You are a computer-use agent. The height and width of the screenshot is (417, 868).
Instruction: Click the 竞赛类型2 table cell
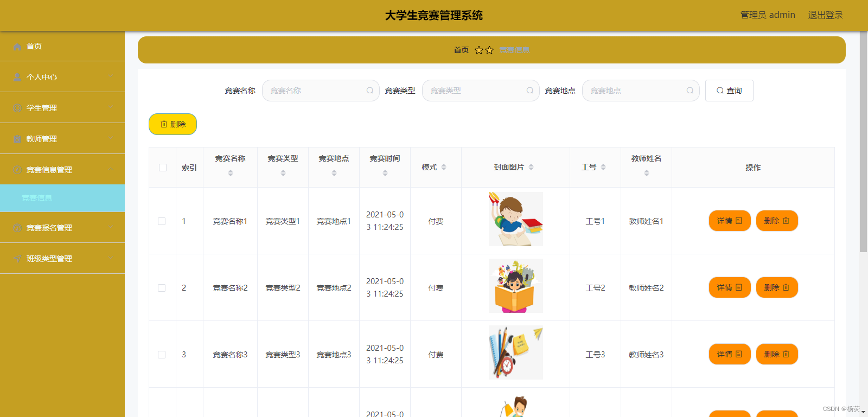click(x=283, y=288)
